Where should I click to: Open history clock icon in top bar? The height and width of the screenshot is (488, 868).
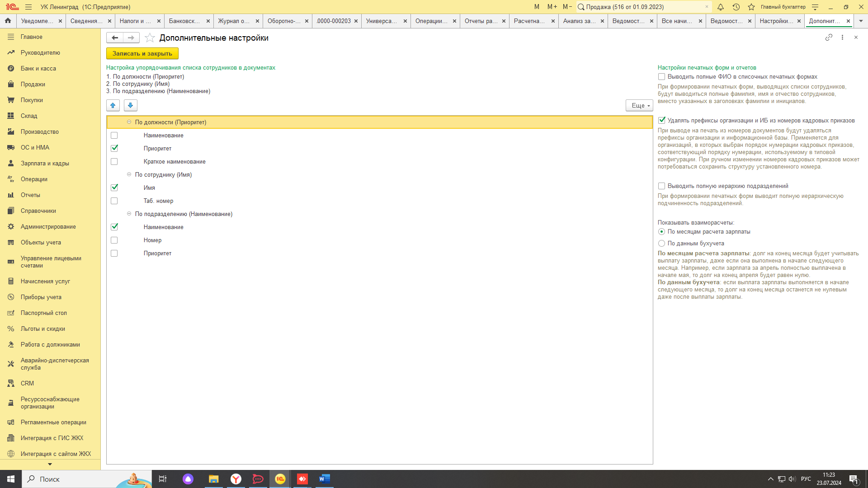(x=736, y=7)
